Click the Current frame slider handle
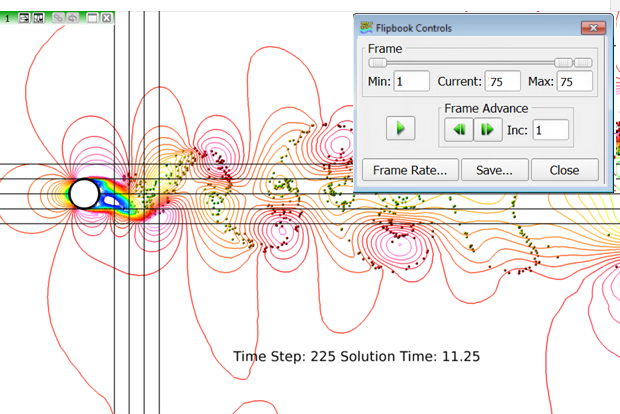 click(x=564, y=62)
